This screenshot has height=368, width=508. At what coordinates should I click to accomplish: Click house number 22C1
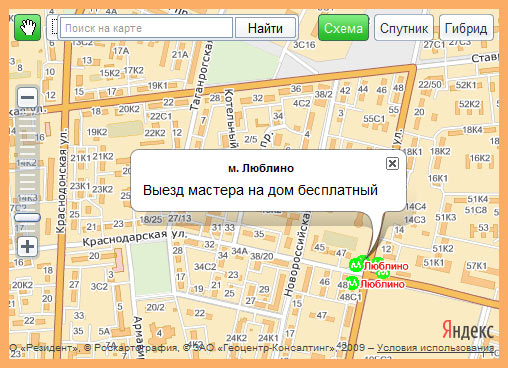161,116
